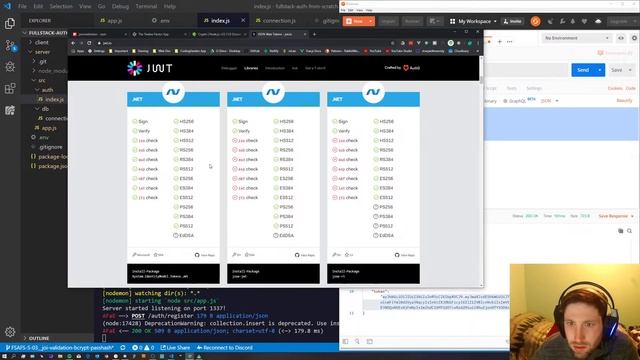This screenshot has height=360, width=640.
Task: Click the Postman copy response icon
Action: pos(620,231)
